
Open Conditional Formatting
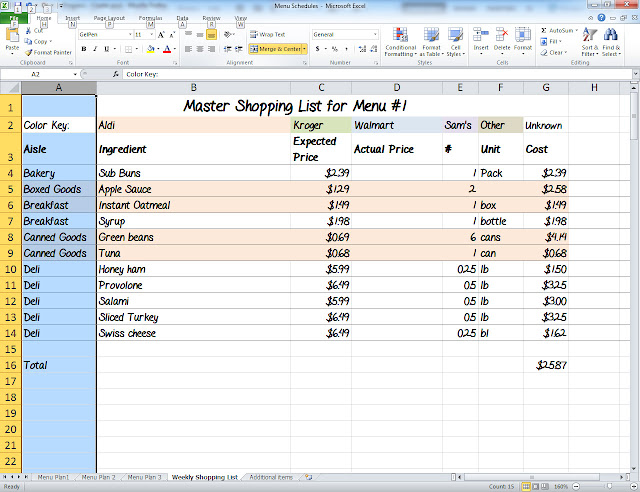click(400, 42)
